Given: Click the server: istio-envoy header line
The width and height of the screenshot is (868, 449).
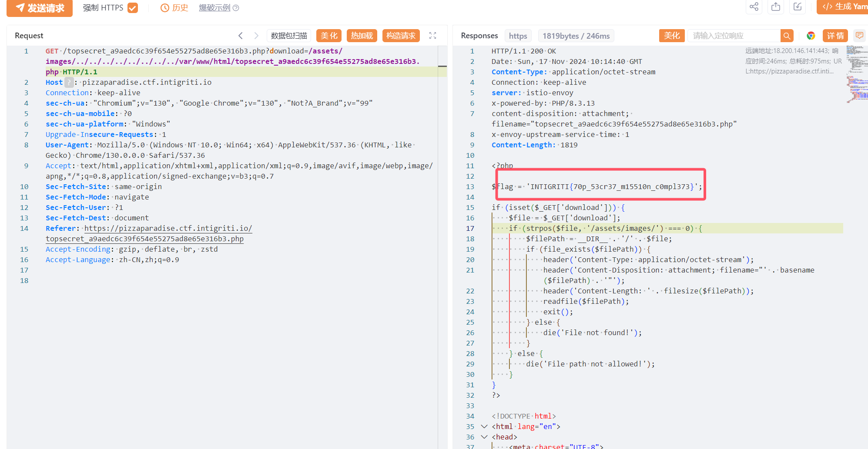Looking at the screenshot, I should point(533,93).
